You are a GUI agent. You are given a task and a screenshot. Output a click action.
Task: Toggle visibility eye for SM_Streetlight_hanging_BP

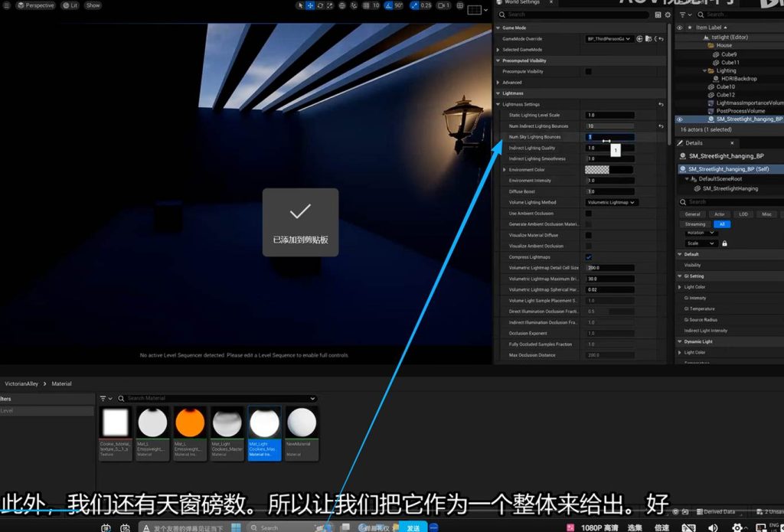click(x=679, y=119)
